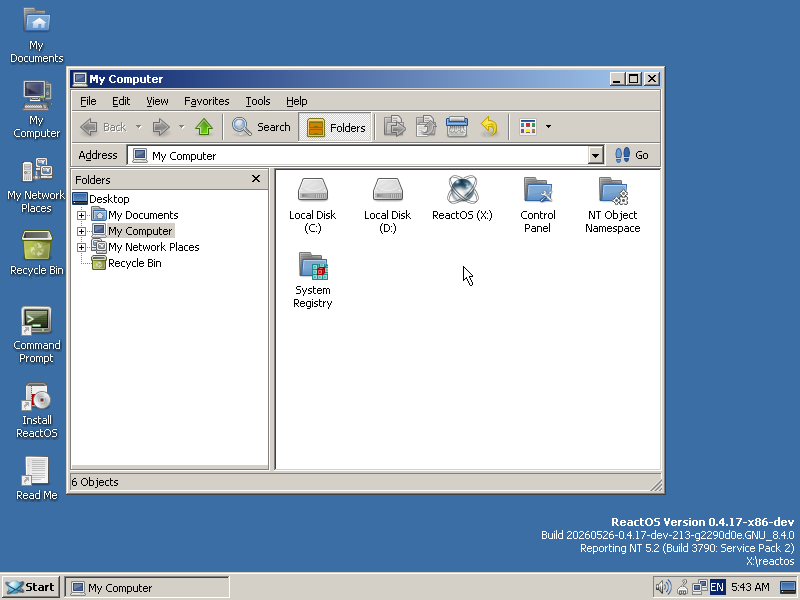Click the safely remove hardware tray icon

[x=682, y=588]
